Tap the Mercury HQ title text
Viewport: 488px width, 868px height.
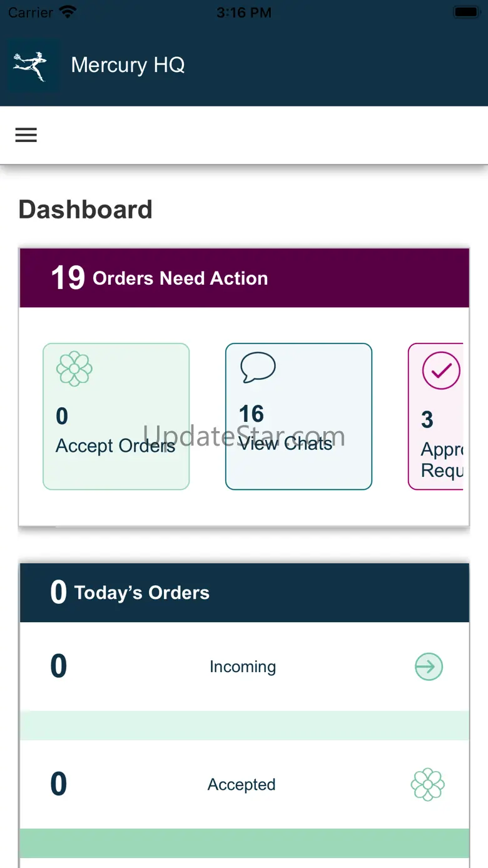[x=128, y=65]
